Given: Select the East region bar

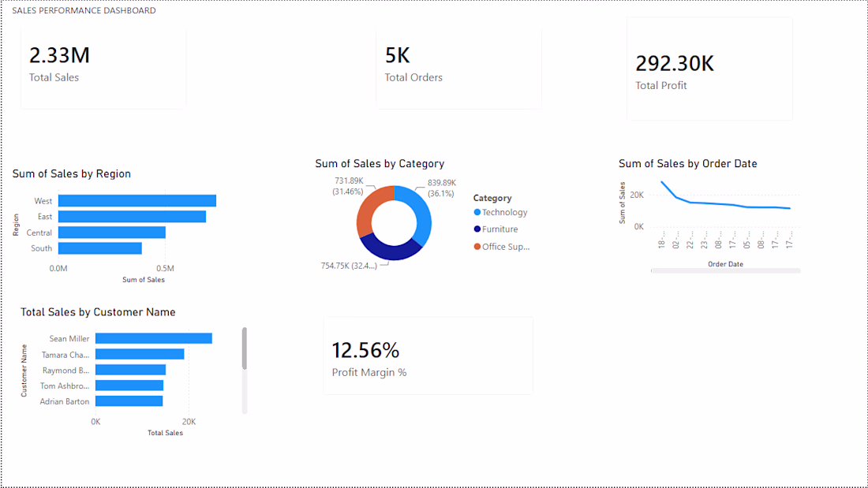Looking at the screenshot, I should [x=133, y=216].
